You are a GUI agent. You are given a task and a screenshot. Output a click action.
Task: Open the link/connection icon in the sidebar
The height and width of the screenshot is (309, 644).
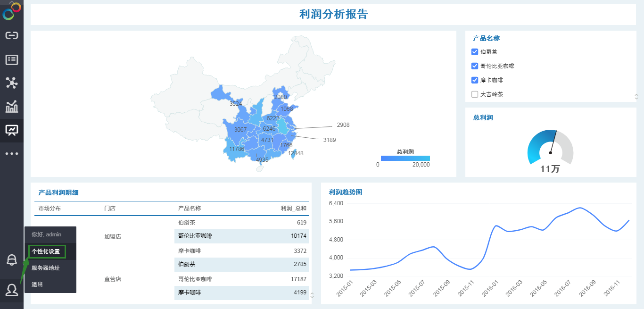pos(12,35)
